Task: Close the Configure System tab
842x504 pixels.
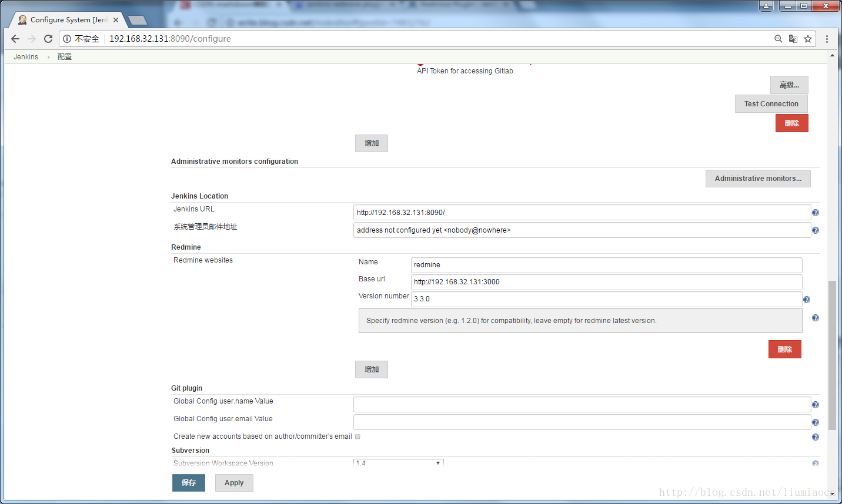Action: [116, 20]
